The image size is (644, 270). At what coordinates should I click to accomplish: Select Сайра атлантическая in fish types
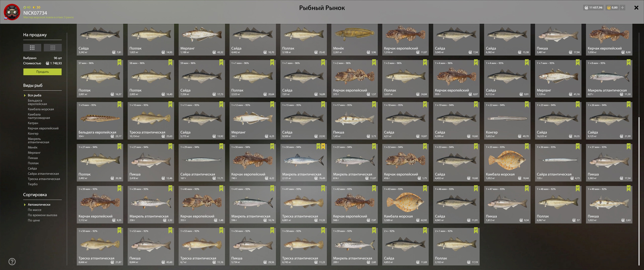(43, 174)
